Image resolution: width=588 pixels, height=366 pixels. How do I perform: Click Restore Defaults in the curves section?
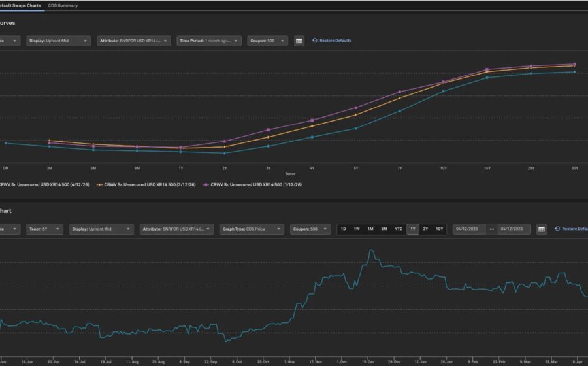pyautogui.click(x=332, y=41)
